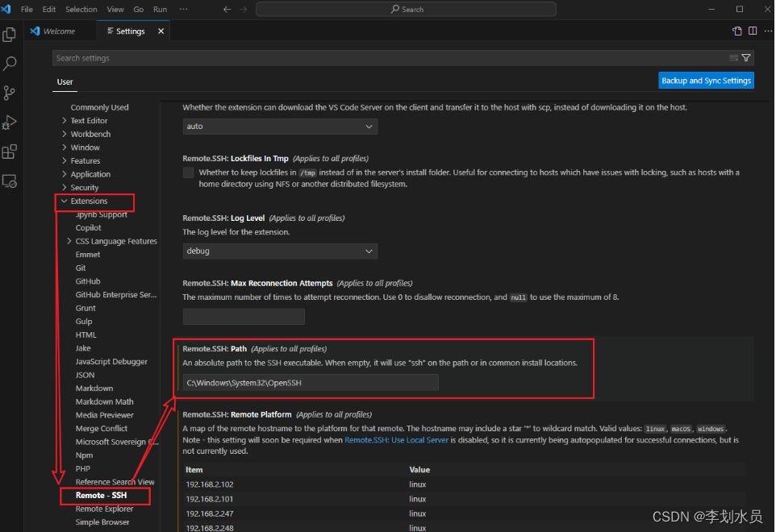The image size is (776, 532).
Task: Expand Application settings category
Action: tap(90, 174)
